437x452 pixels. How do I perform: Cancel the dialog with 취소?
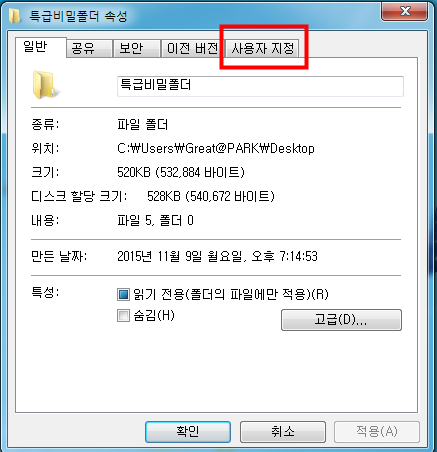click(283, 432)
